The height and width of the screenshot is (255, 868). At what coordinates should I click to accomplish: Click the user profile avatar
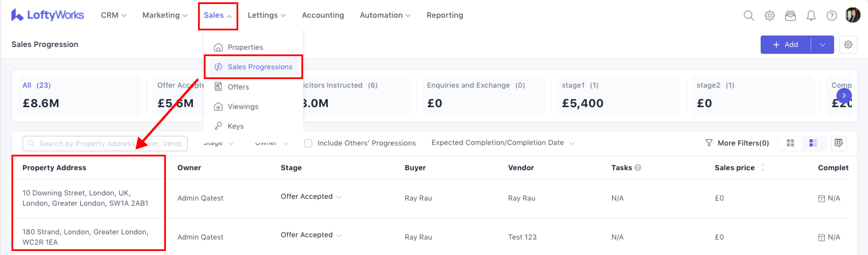click(852, 15)
